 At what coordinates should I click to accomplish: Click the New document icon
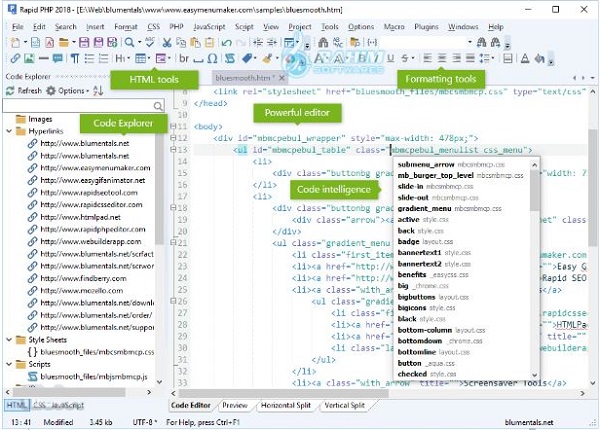point(15,42)
